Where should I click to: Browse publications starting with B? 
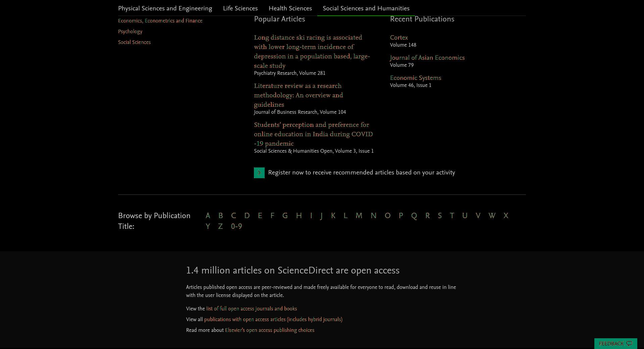coord(220,216)
